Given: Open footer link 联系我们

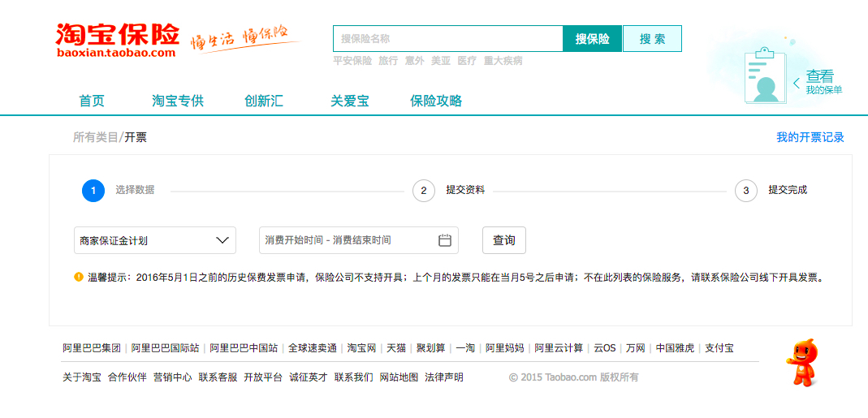Looking at the screenshot, I should (x=354, y=377).
